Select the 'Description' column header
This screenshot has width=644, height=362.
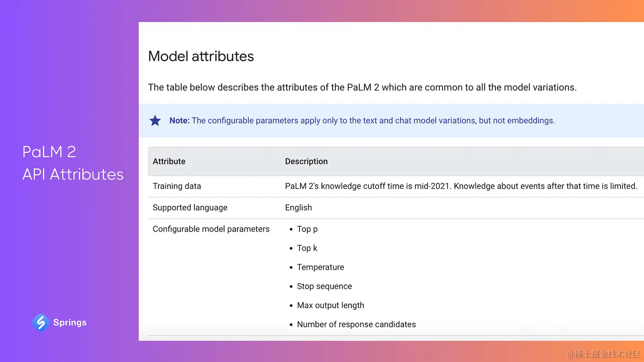click(306, 161)
